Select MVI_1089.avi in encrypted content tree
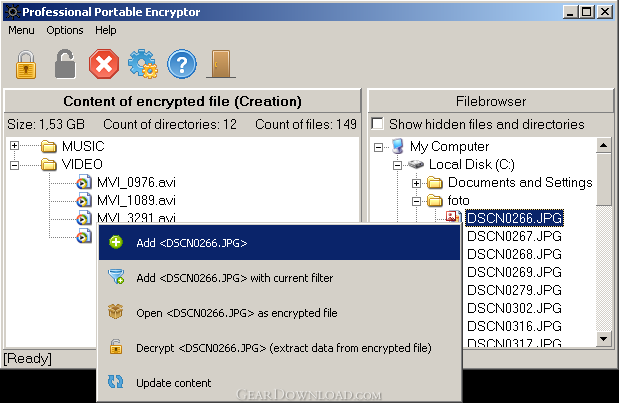The width and height of the screenshot is (619, 403). 136,201
